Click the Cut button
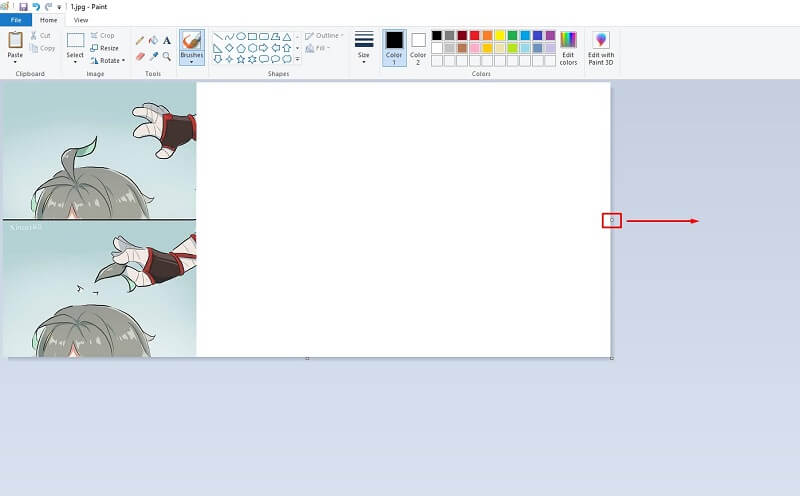The image size is (800, 496). pyautogui.click(x=41, y=35)
